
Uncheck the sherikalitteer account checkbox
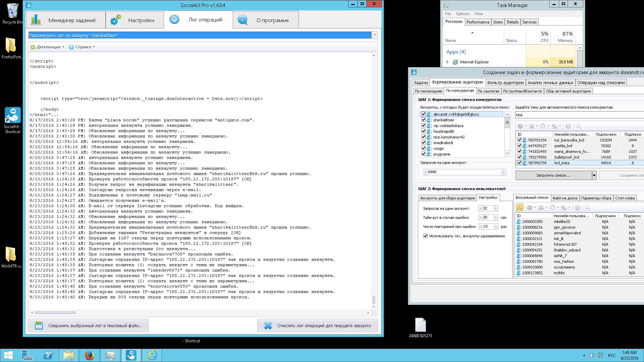pyautogui.click(x=423, y=120)
